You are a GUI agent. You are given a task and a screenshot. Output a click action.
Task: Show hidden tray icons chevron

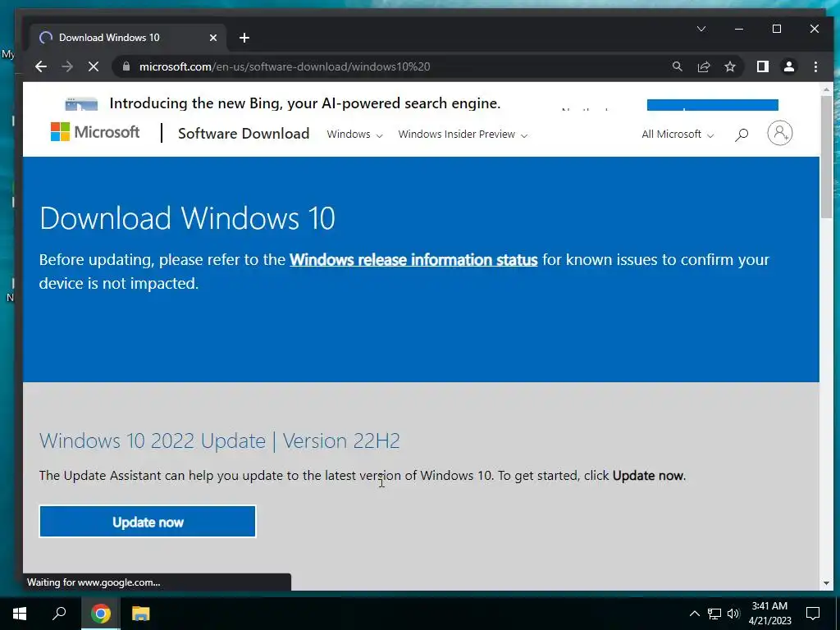[x=694, y=614]
